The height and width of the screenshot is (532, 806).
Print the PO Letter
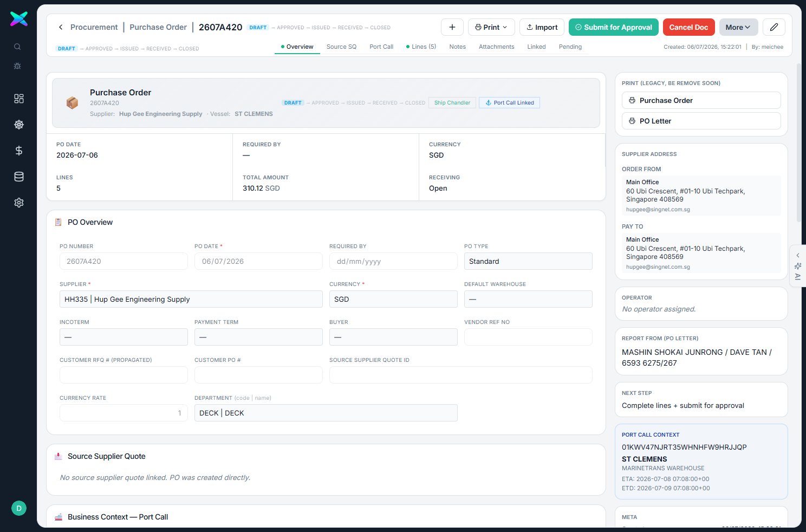pyautogui.click(x=701, y=121)
